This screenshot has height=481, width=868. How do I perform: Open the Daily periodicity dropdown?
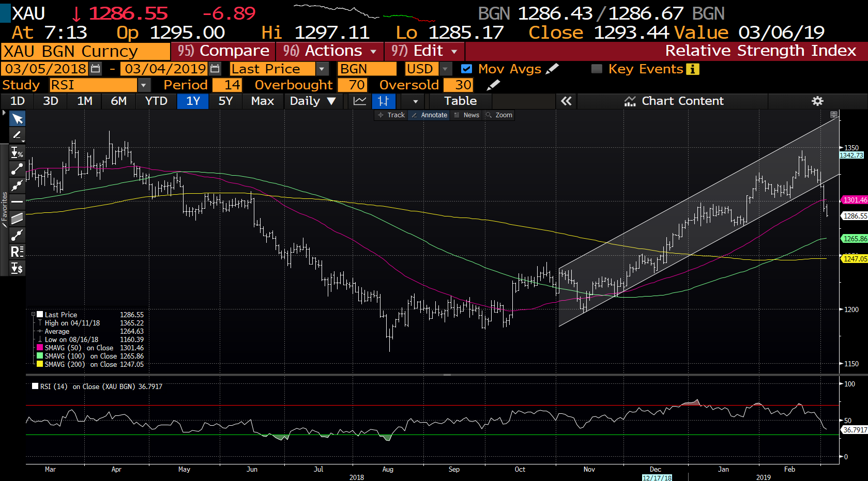(x=312, y=101)
